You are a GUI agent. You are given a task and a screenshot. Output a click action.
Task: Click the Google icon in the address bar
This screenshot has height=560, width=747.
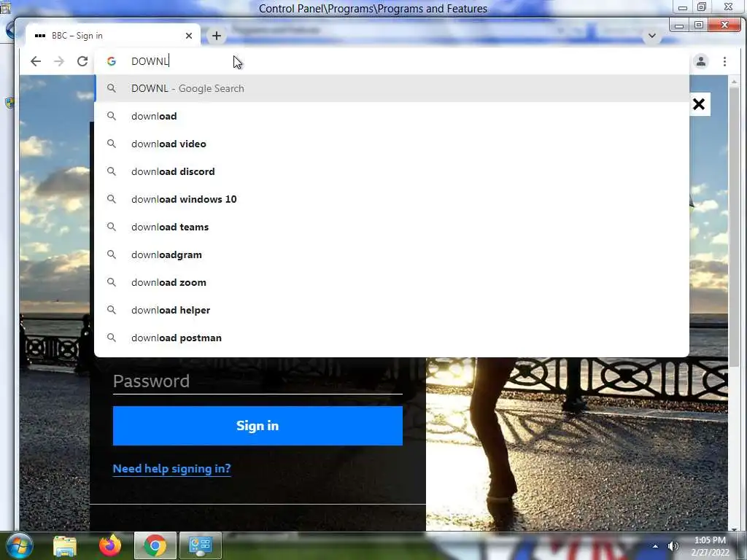point(112,61)
